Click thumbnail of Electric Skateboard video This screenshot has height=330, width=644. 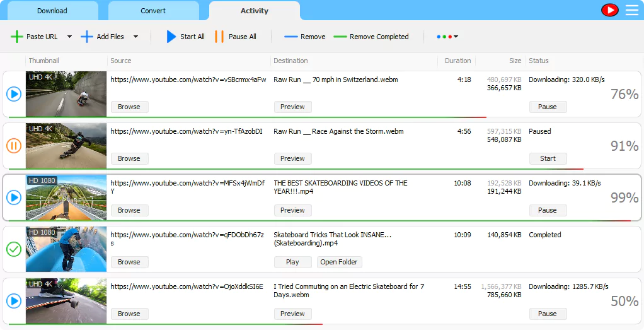click(x=66, y=301)
